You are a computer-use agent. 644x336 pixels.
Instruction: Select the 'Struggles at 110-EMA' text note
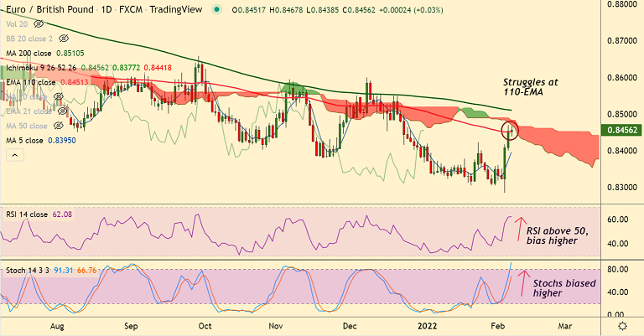click(531, 87)
